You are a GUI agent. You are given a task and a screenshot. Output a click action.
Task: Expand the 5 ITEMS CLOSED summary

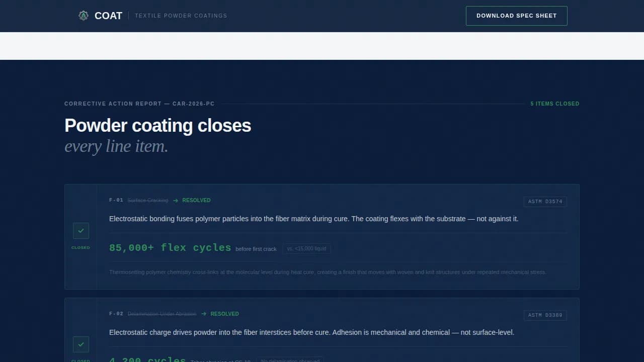pos(555,104)
